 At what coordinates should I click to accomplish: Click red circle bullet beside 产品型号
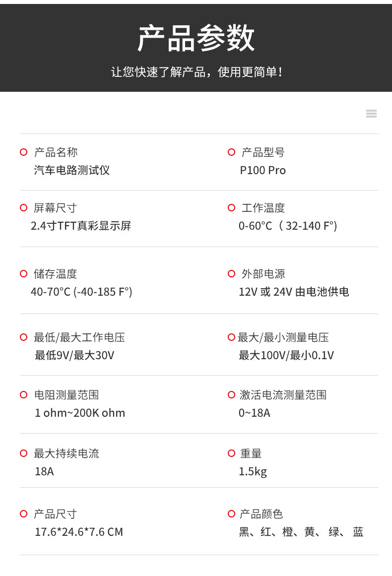(x=231, y=152)
